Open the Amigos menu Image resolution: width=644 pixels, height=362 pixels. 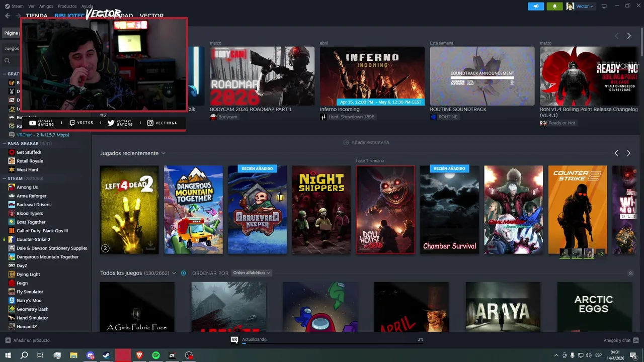pos(46,6)
